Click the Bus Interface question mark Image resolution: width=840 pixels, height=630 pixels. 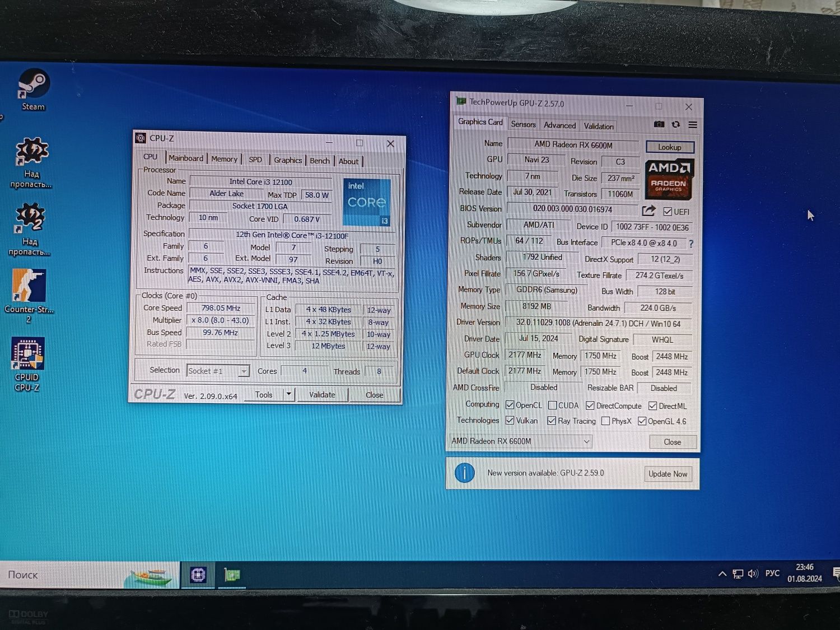[691, 244]
